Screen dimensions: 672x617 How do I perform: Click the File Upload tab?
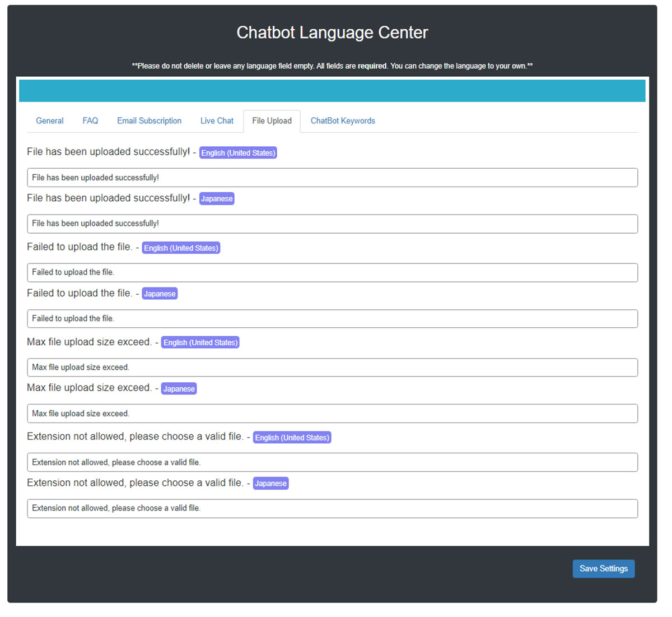(x=272, y=121)
